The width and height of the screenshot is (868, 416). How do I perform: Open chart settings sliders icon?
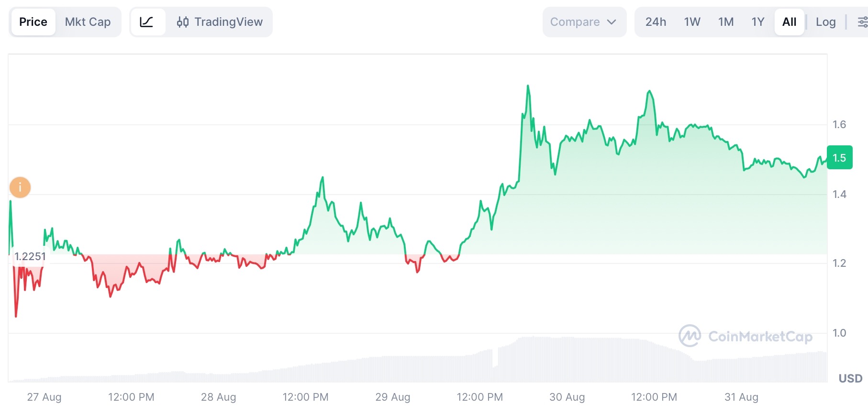(x=862, y=22)
